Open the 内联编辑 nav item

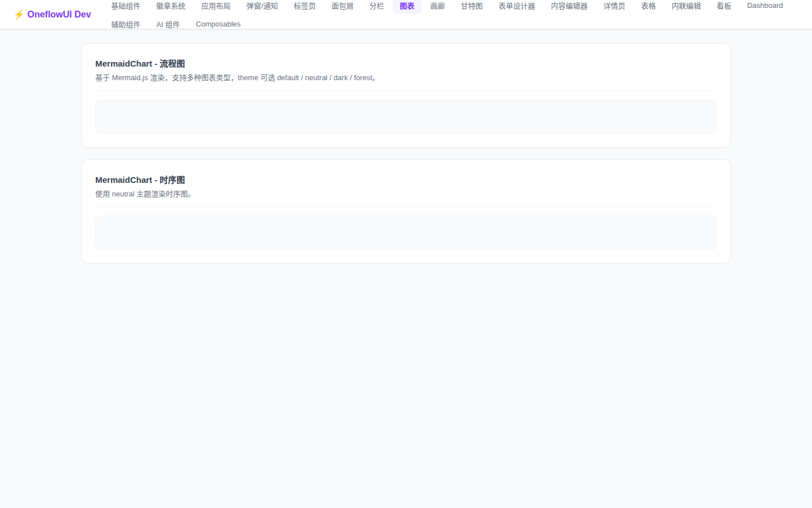pyautogui.click(x=686, y=6)
